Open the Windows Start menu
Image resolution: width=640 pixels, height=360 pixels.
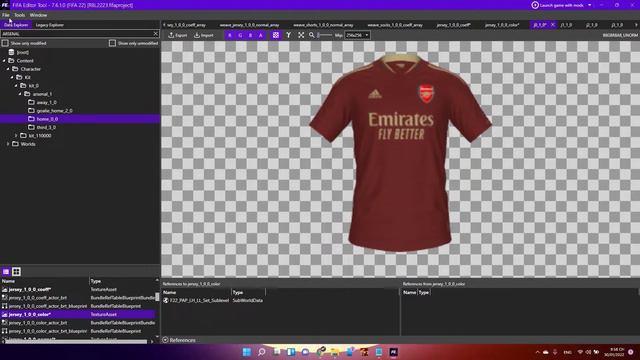(x=247, y=352)
